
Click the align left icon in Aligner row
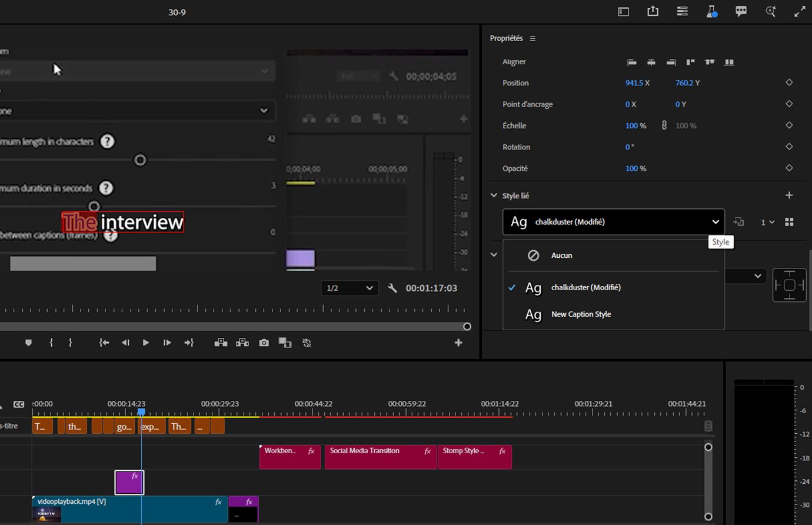point(631,62)
